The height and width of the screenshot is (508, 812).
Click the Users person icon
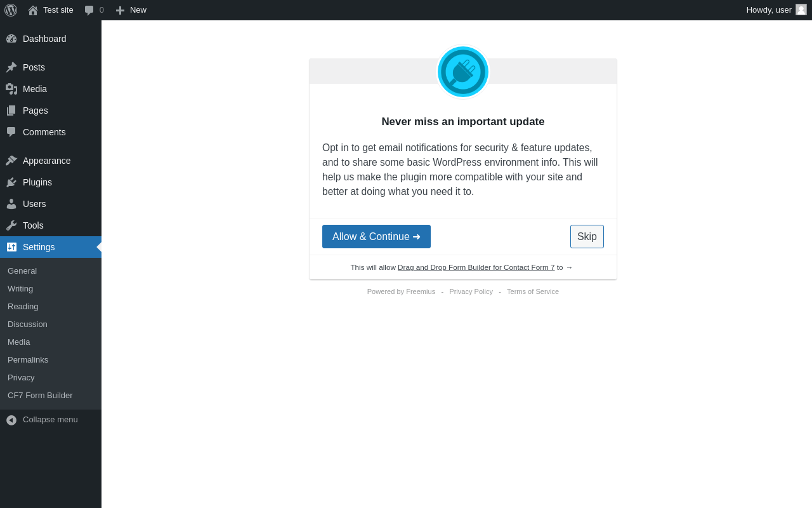tap(11, 204)
